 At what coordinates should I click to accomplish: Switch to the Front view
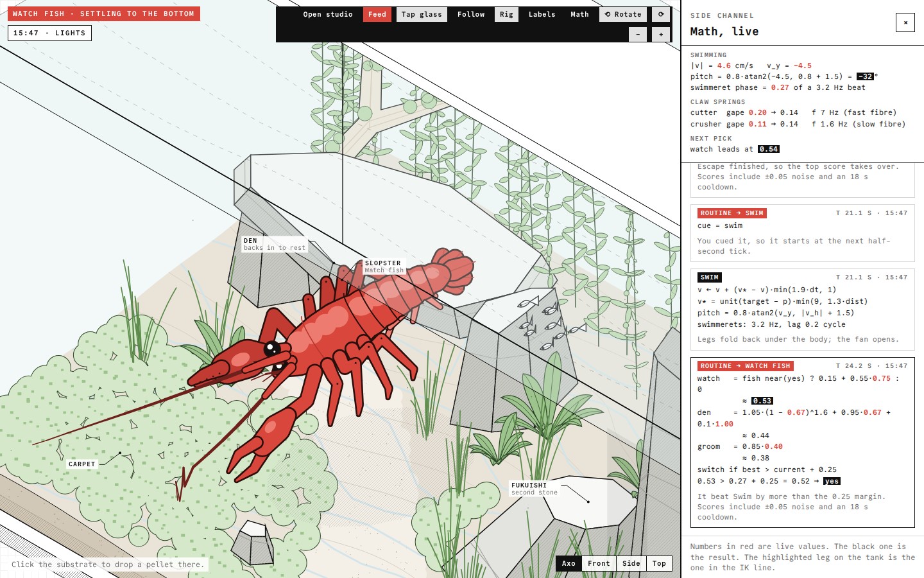point(599,563)
